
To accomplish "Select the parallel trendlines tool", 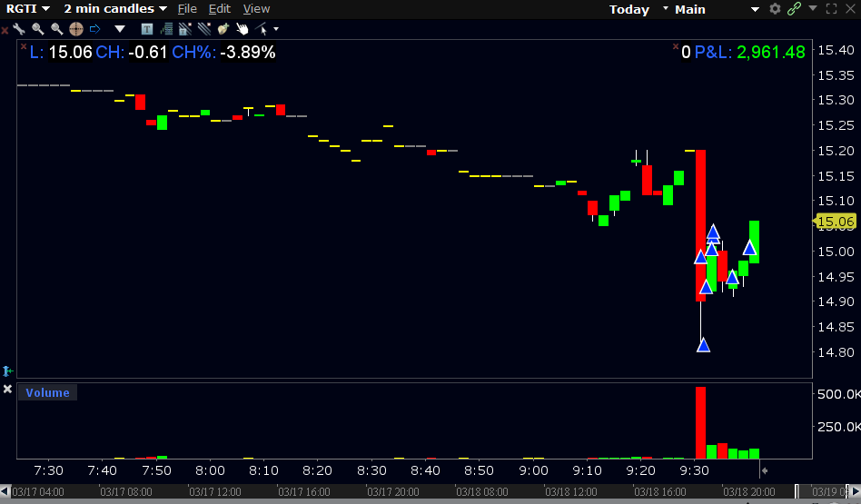I will [x=204, y=29].
